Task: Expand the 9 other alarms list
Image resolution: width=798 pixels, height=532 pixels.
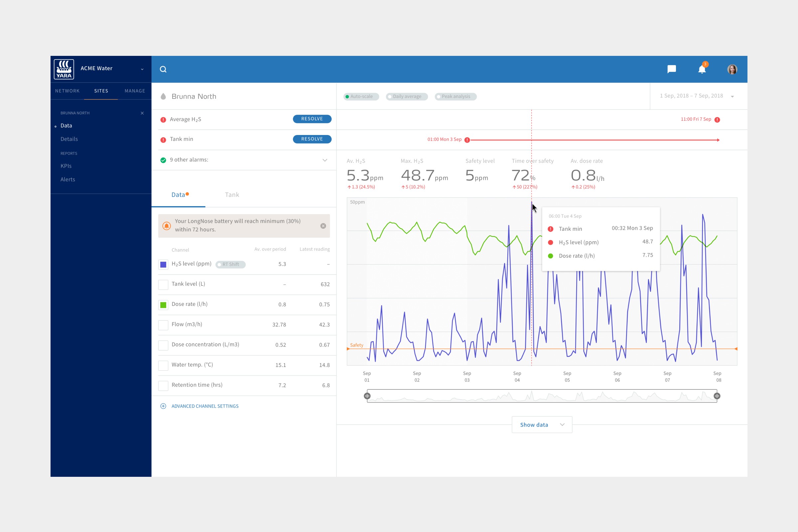Action: [x=325, y=160]
